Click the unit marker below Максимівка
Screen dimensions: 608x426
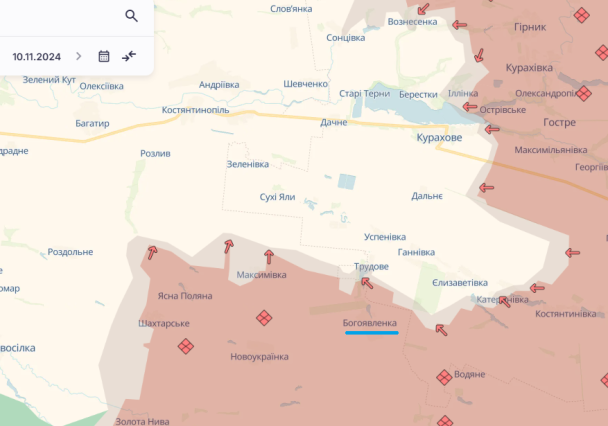(x=264, y=318)
